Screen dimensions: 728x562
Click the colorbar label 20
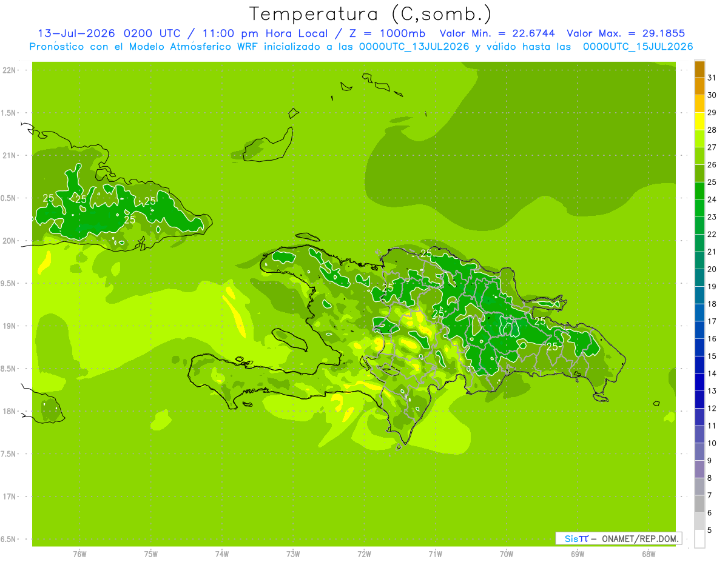tap(712, 269)
